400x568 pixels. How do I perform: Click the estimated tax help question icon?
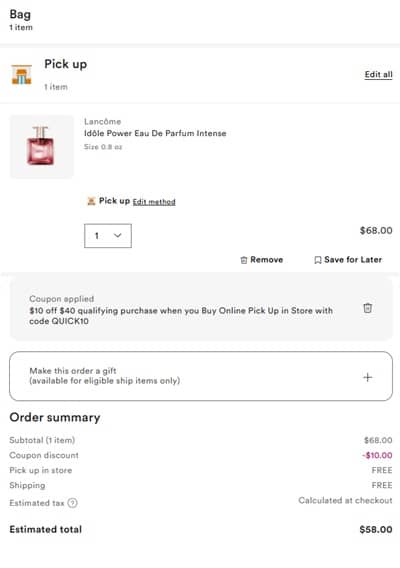(72, 503)
